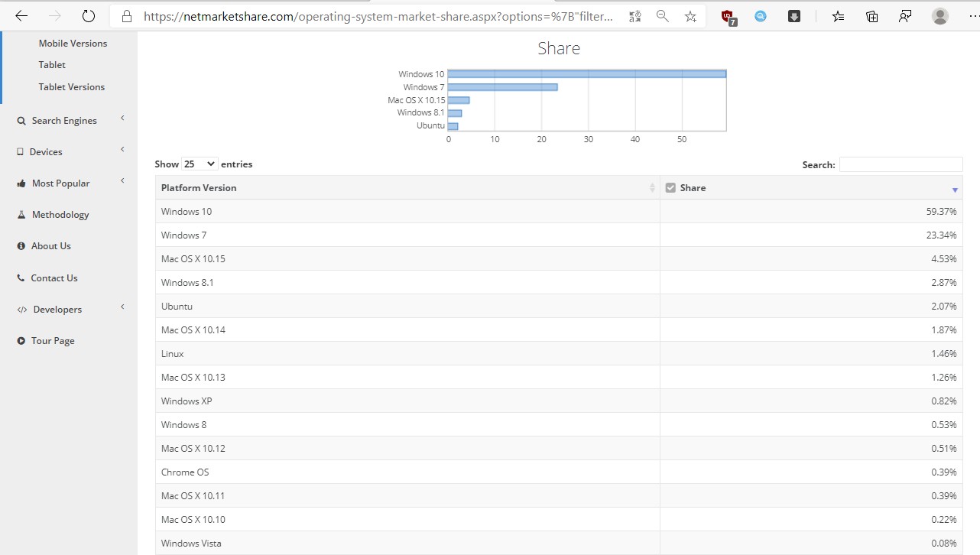Open Tablet Versions sidebar item
980x555 pixels.
(72, 87)
